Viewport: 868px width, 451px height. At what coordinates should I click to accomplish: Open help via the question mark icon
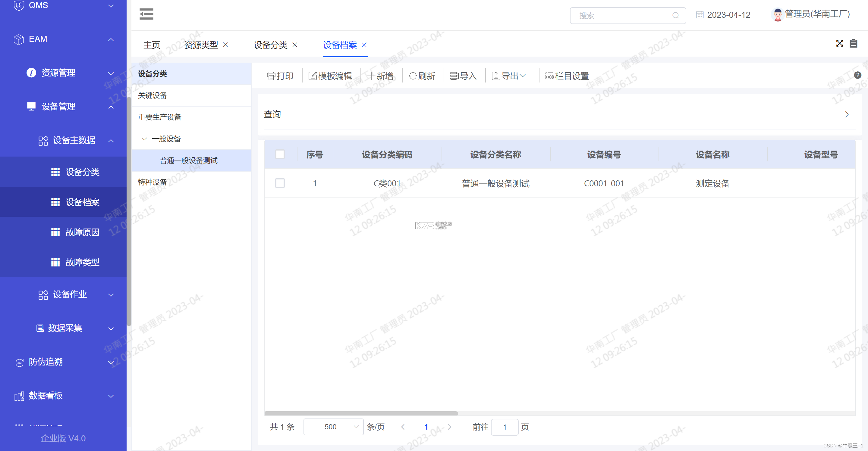tap(857, 75)
